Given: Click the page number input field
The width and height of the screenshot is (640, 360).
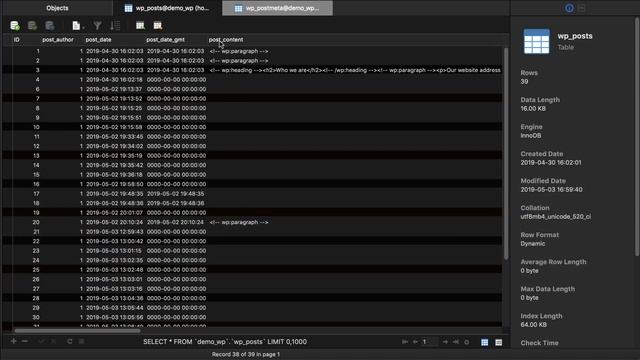Looking at the screenshot, I should pyautogui.click(x=430, y=342).
